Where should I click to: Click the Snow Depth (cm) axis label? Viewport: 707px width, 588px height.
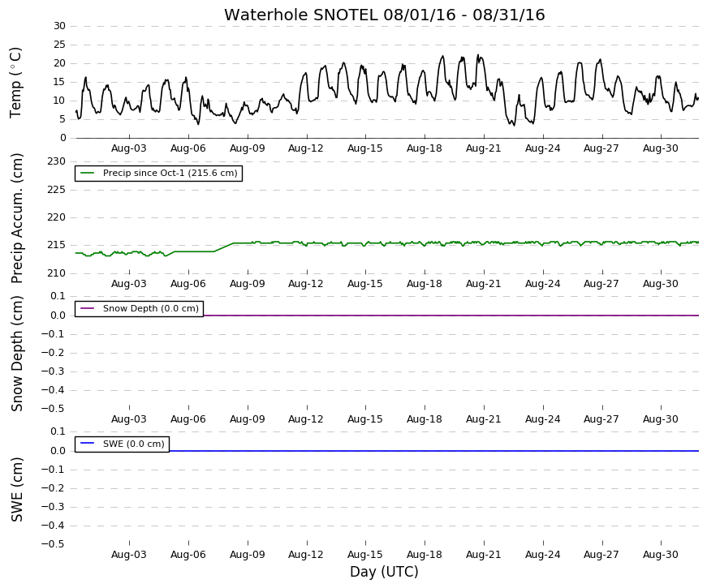click(x=17, y=354)
